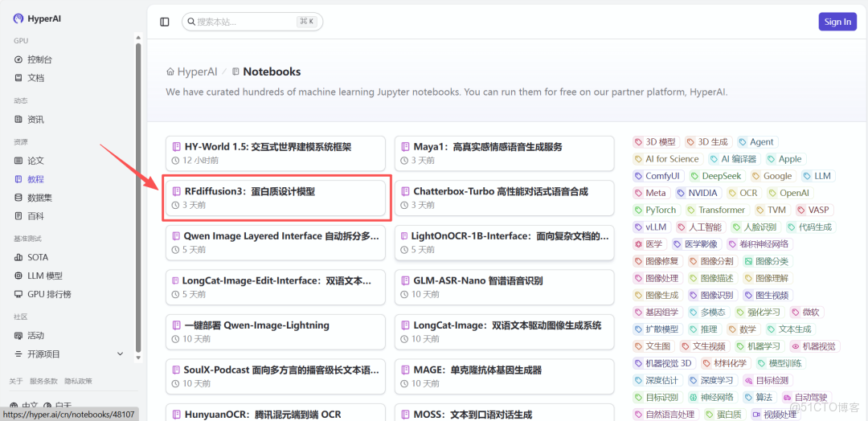Toggle sidebar with the panel icon
This screenshot has width=868, height=421.
[x=165, y=22]
